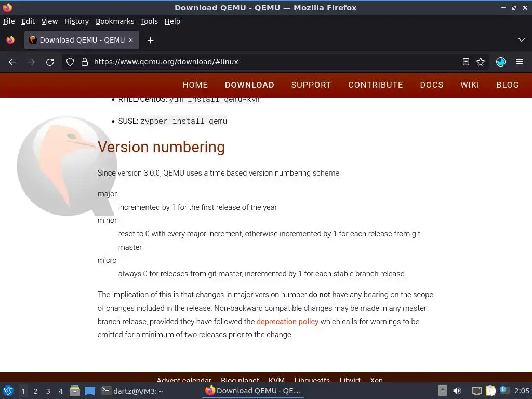Click the 2:05 taskbar clock
Viewport: 532px width, 399px height.
coord(522,391)
